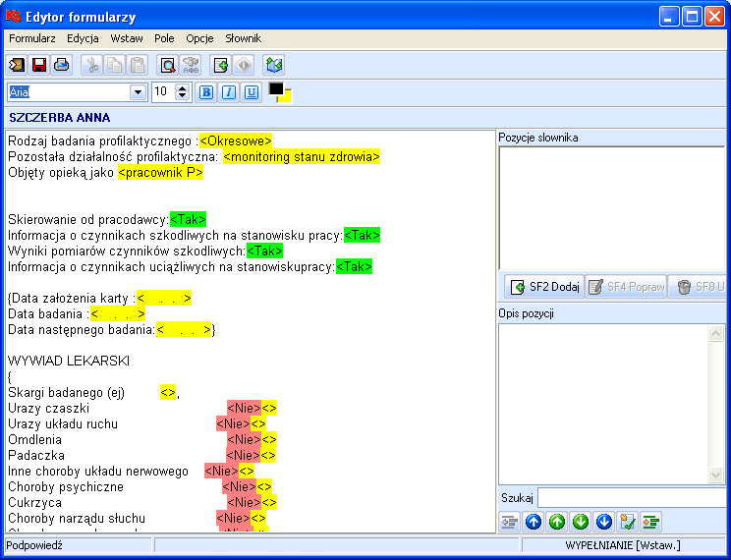Click the grayed info diamond toolbar icon
Viewport: 731px width, 560px height.
(x=244, y=65)
